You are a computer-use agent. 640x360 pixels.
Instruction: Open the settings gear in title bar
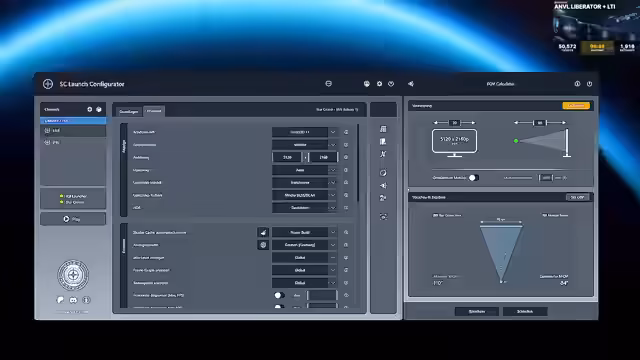pos(379,84)
